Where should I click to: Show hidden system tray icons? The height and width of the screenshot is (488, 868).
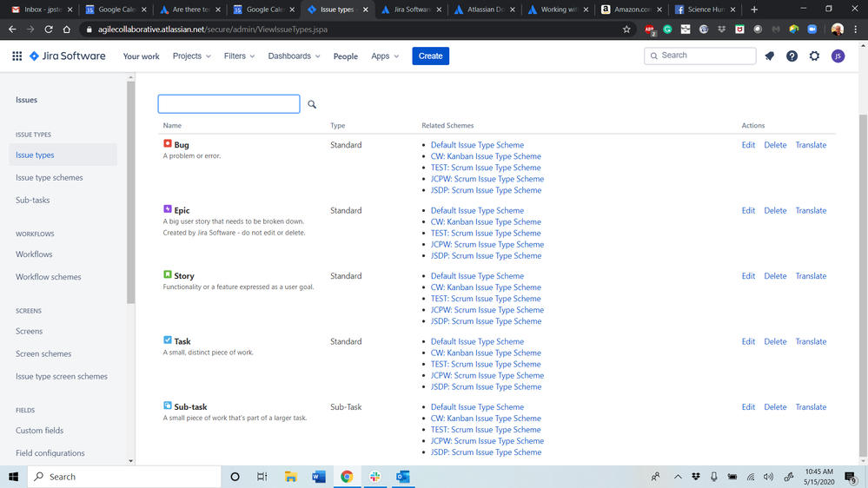[678, 477]
